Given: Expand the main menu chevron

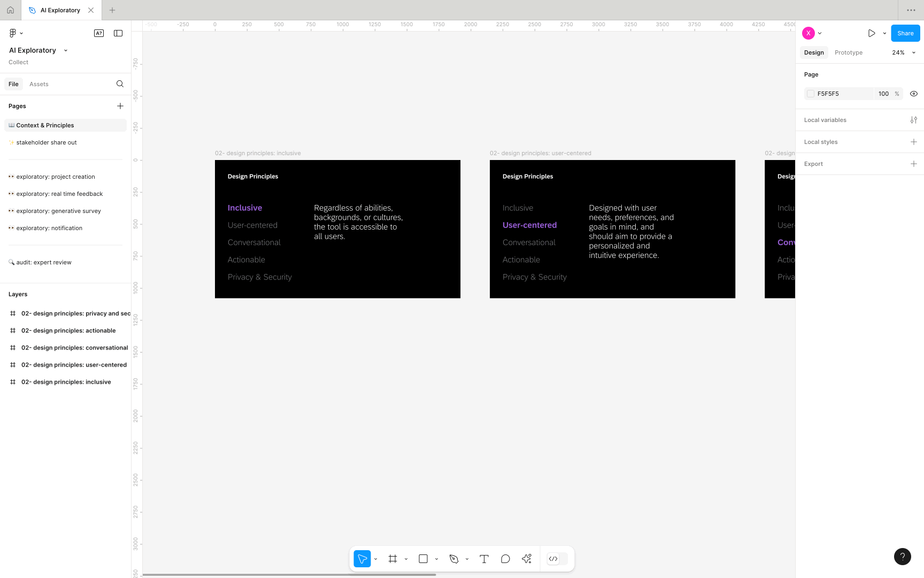Looking at the screenshot, I should [21, 33].
